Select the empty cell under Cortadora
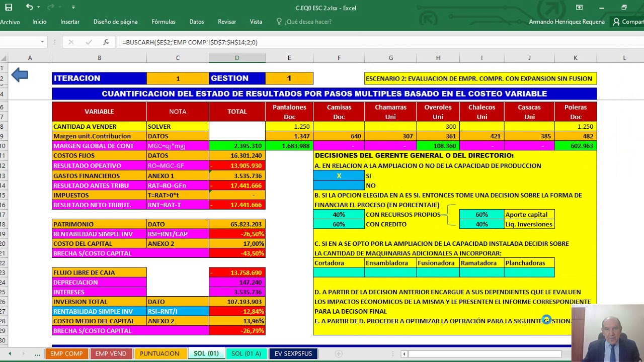 [x=339, y=273]
